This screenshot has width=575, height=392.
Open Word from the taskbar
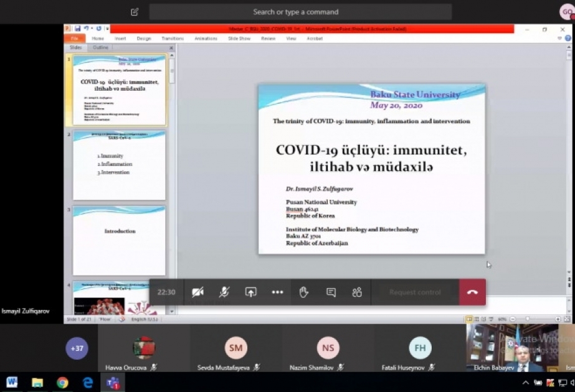12,383
